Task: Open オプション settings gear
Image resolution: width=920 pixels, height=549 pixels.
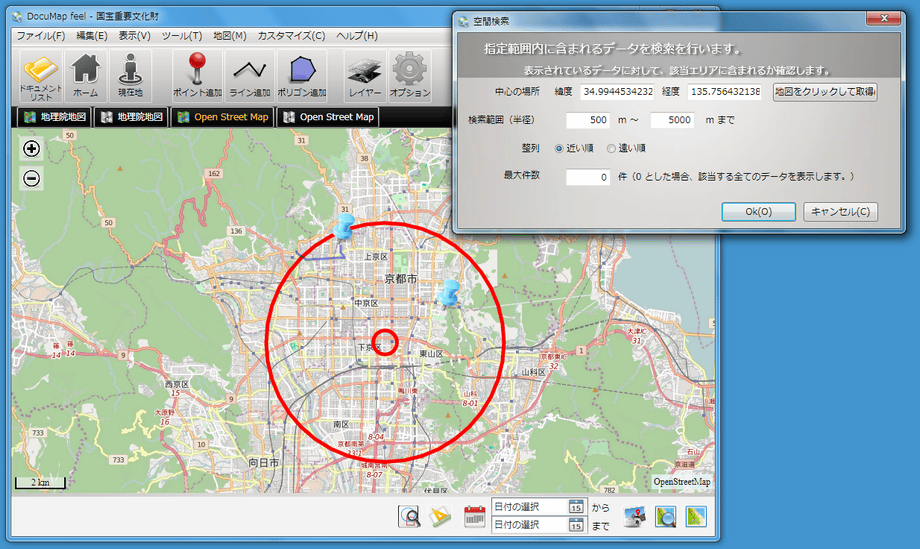Action: click(x=410, y=76)
